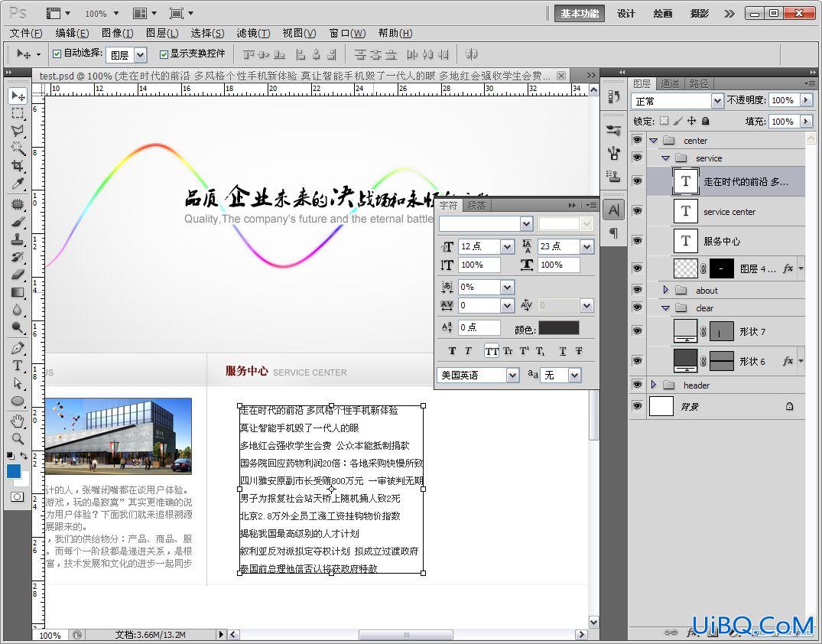Switch to the 通道 tab
The width and height of the screenshot is (822, 644).
tap(669, 84)
